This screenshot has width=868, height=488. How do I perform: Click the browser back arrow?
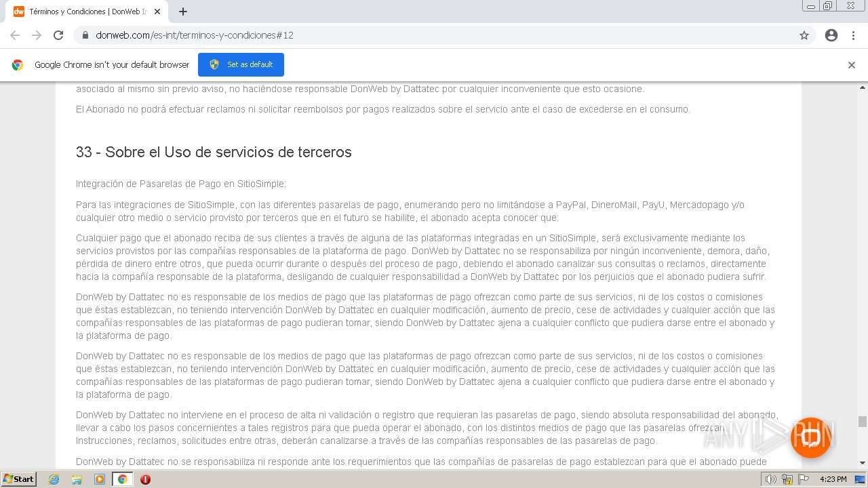(x=15, y=35)
